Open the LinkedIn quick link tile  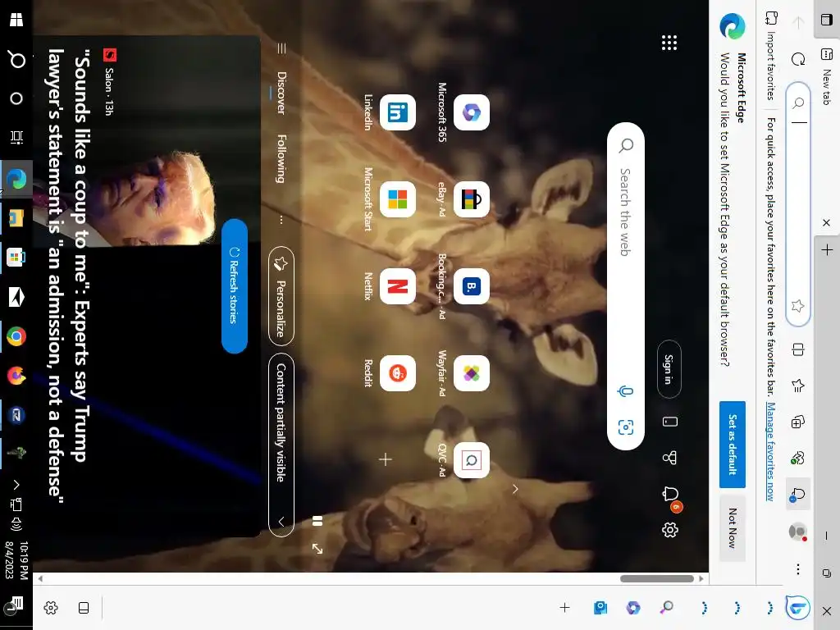tap(398, 112)
